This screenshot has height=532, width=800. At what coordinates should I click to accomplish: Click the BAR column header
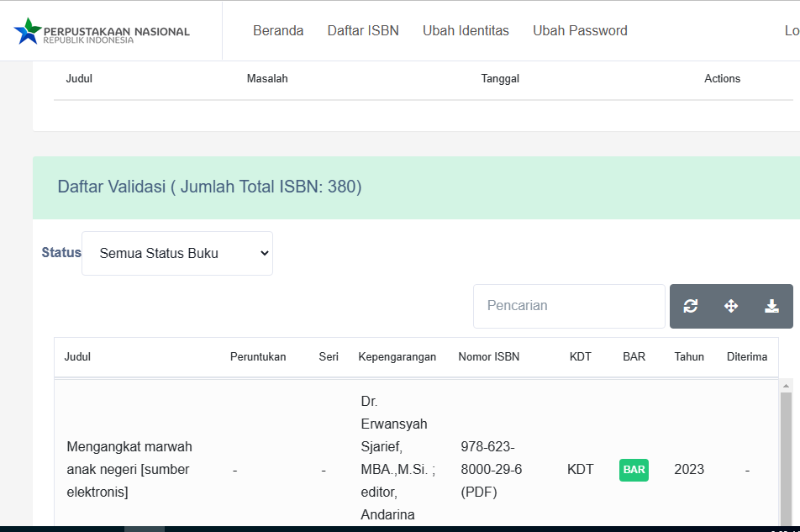pyautogui.click(x=634, y=356)
